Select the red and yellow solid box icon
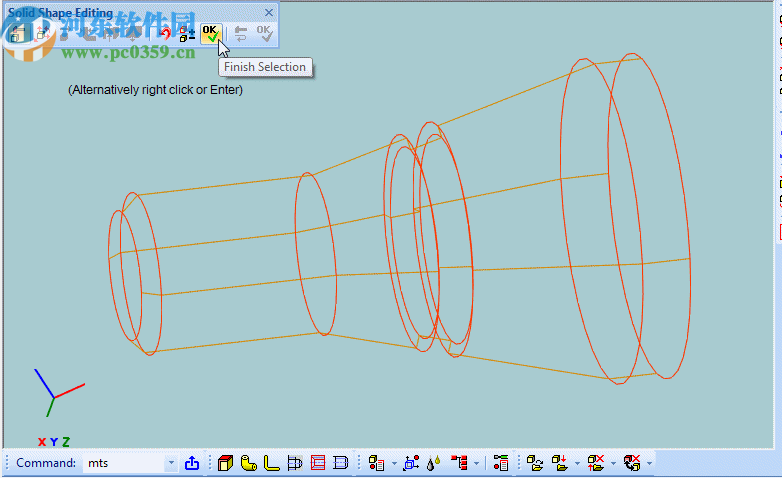 [x=226, y=463]
